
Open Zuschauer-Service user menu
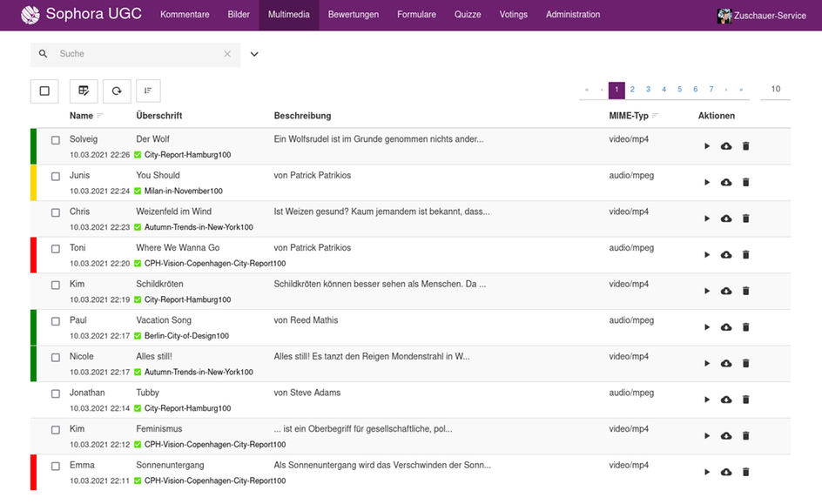point(762,16)
